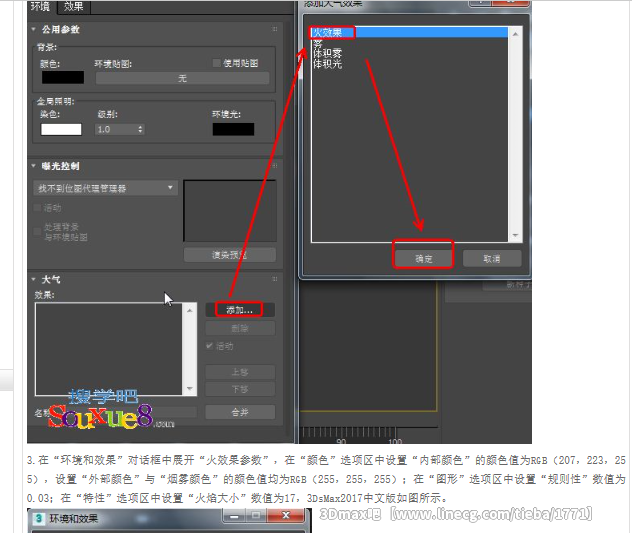Click the 渲染预览 button
This screenshot has height=533, width=632.
pyautogui.click(x=230, y=255)
